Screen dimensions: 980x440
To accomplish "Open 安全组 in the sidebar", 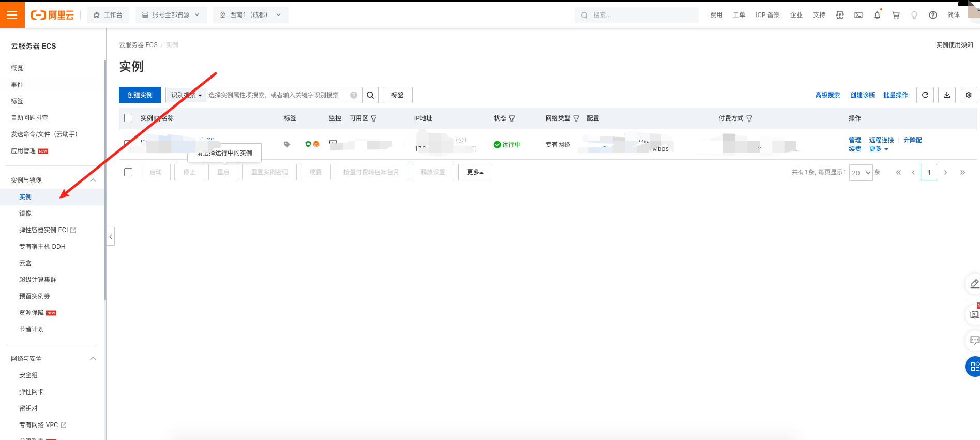I will tap(28, 375).
